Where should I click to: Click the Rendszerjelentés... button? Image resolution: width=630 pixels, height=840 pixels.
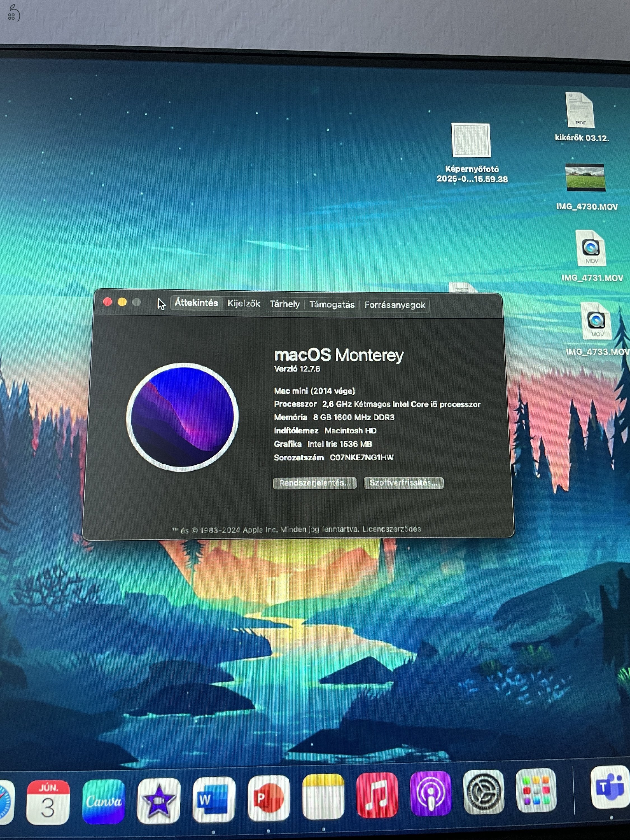(315, 483)
